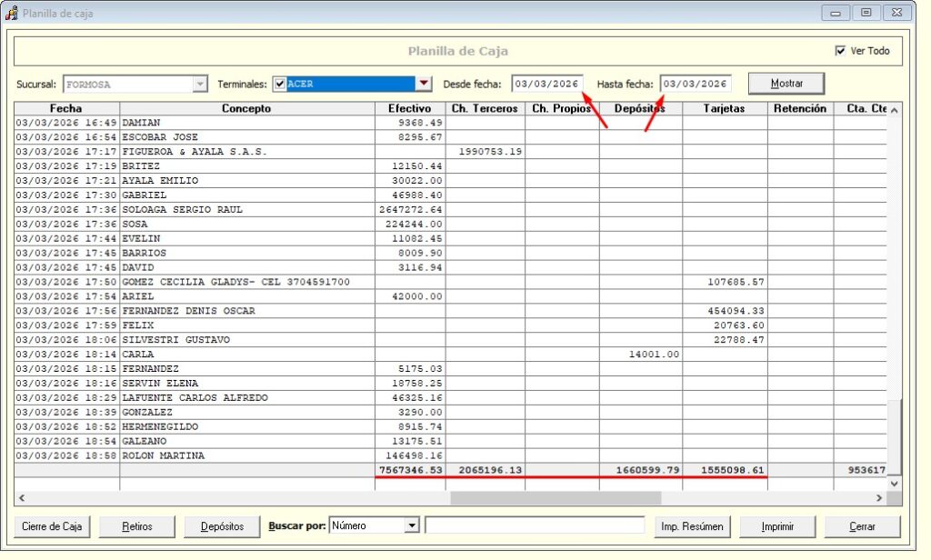Expand the Sucursal FORMOSA dropdown
The image size is (931, 560).
click(200, 85)
